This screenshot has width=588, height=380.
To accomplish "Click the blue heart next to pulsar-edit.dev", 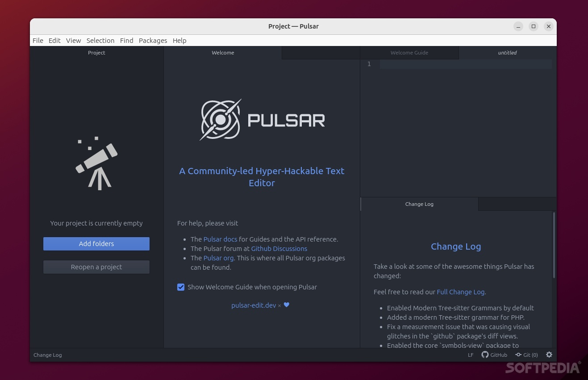I will (x=286, y=305).
